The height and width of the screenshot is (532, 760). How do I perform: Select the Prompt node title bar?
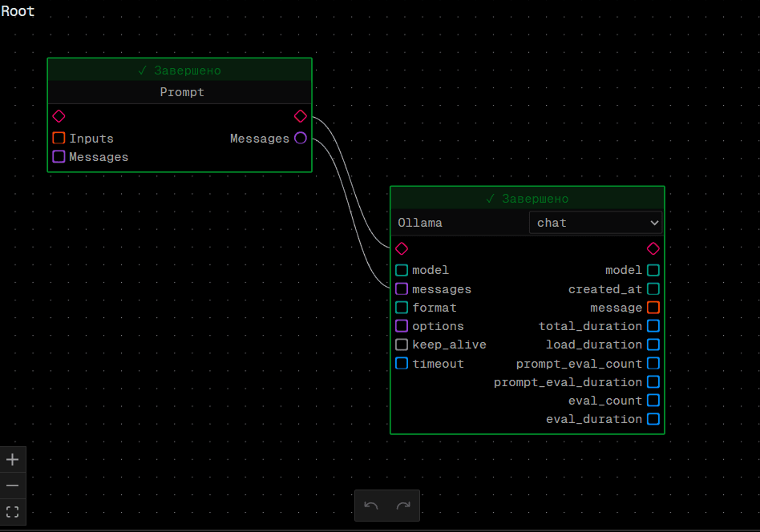pyautogui.click(x=182, y=92)
